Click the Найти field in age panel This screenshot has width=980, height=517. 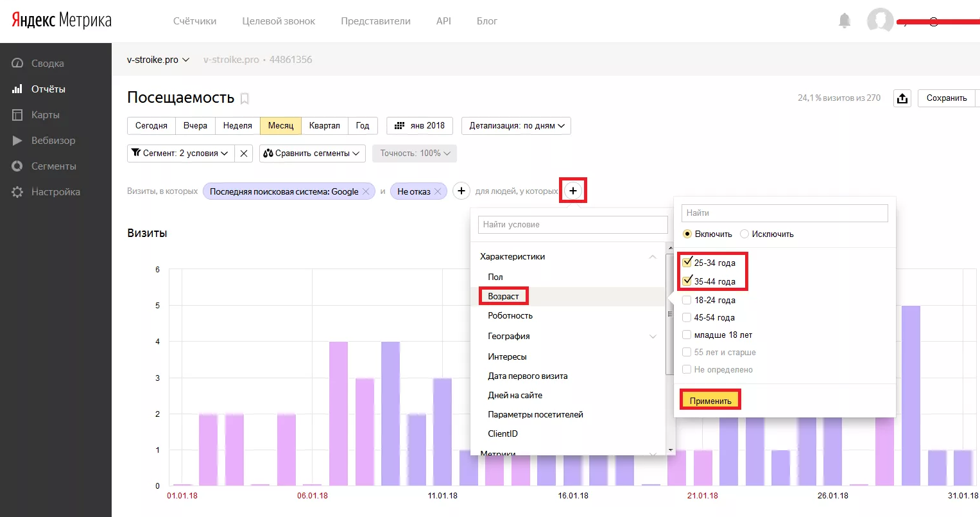(785, 213)
